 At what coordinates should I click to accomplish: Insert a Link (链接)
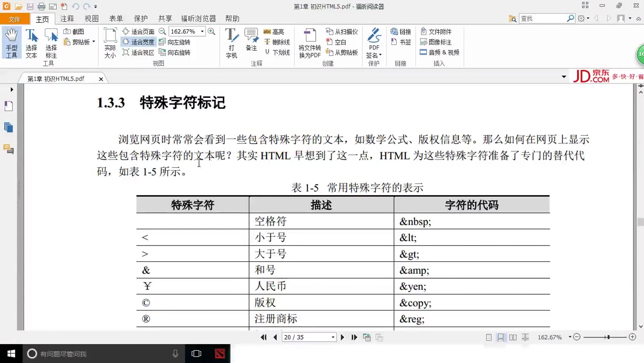click(401, 32)
